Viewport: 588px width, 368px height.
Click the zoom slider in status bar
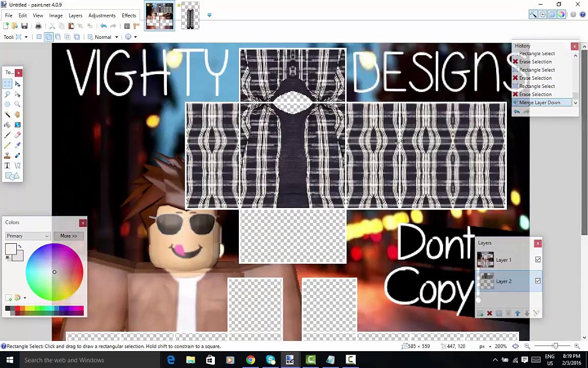click(555, 346)
